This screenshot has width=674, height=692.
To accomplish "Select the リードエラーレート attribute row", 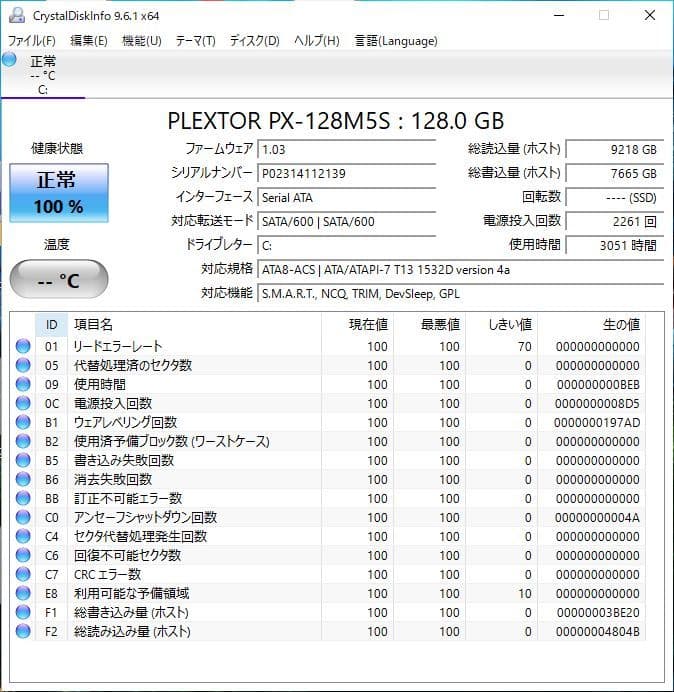I will point(328,346).
